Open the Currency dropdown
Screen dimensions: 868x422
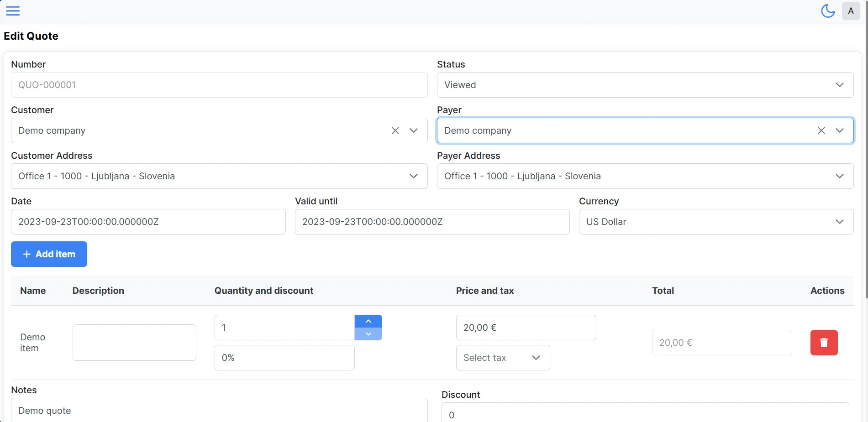tap(715, 222)
